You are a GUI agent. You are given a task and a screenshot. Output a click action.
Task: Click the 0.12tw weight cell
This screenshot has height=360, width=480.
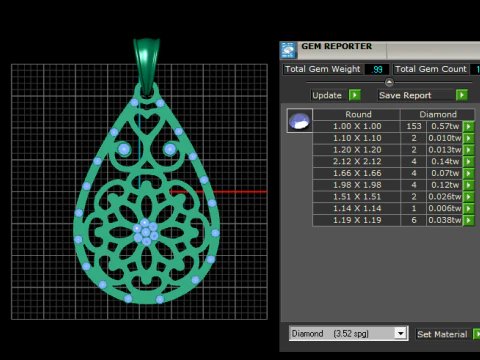pos(445,185)
